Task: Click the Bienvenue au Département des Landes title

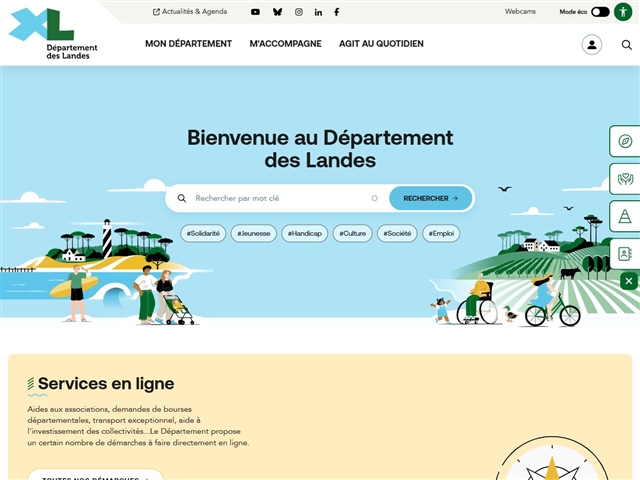Action: click(x=320, y=149)
